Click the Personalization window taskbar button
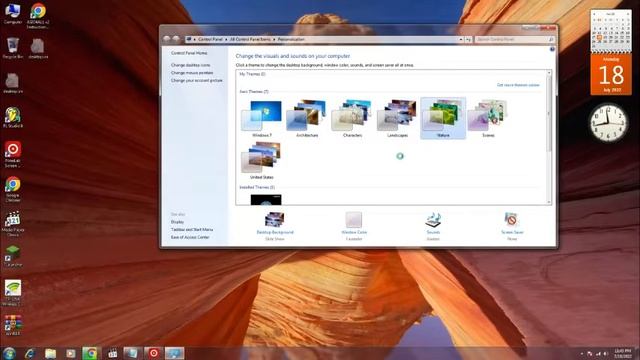The image size is (640, 360). point(174,353)
